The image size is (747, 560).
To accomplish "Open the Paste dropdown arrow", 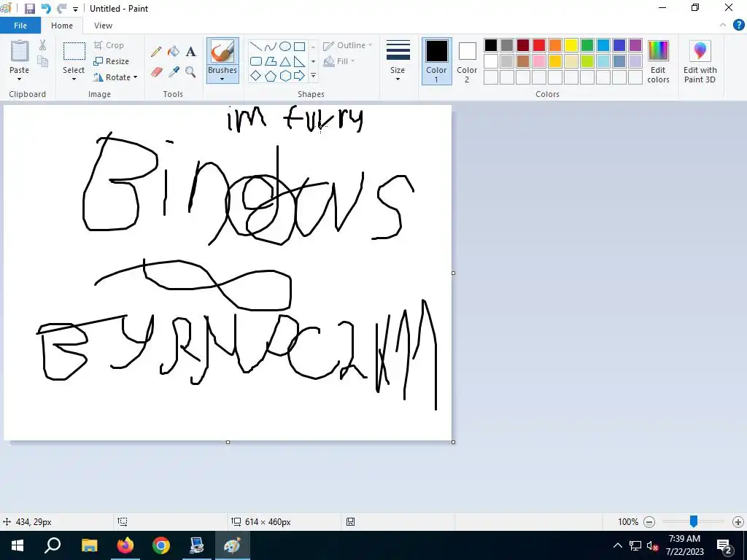I will 20,79.
